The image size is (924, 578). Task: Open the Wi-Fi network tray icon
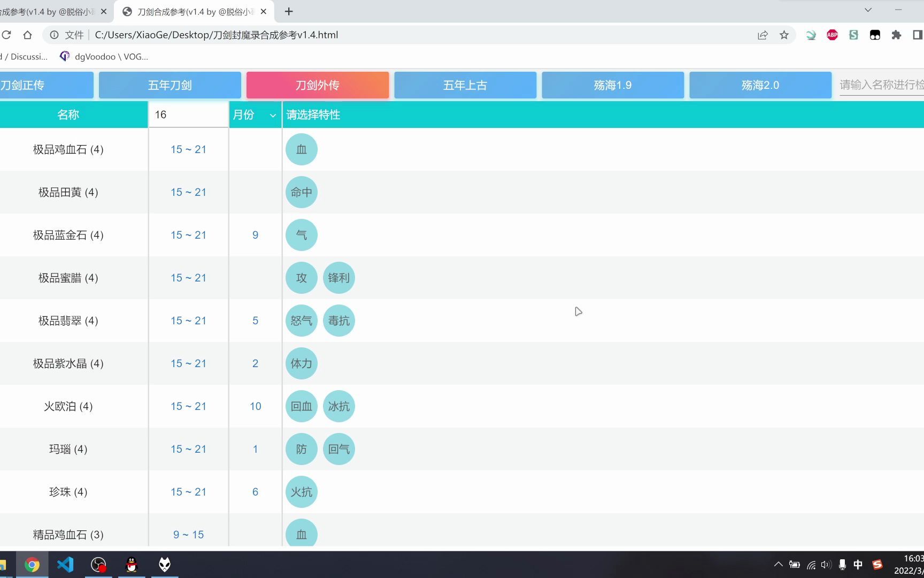(x=811, y=565)
